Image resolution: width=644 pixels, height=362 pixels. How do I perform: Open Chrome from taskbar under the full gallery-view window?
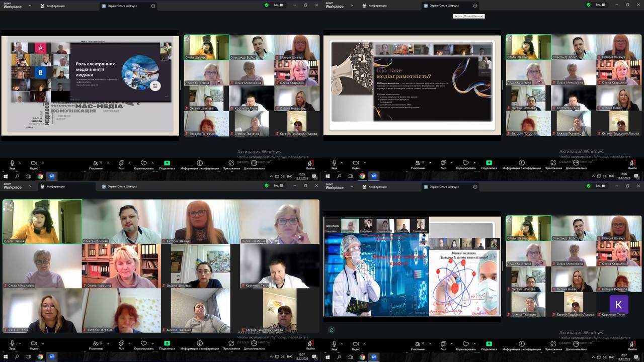(40, 356)
